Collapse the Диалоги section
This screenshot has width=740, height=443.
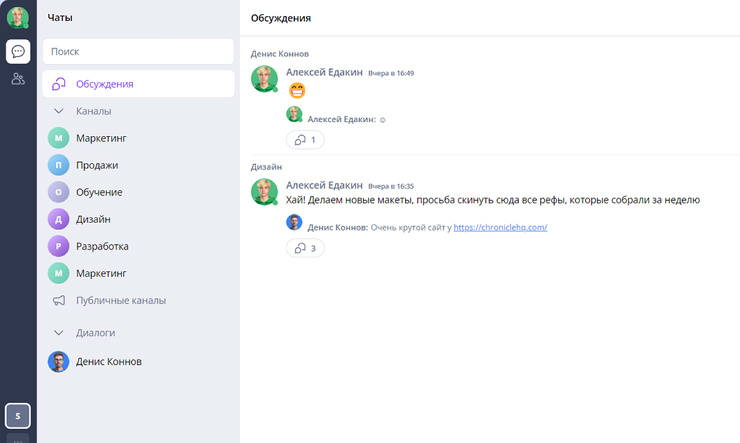[59, 332]
